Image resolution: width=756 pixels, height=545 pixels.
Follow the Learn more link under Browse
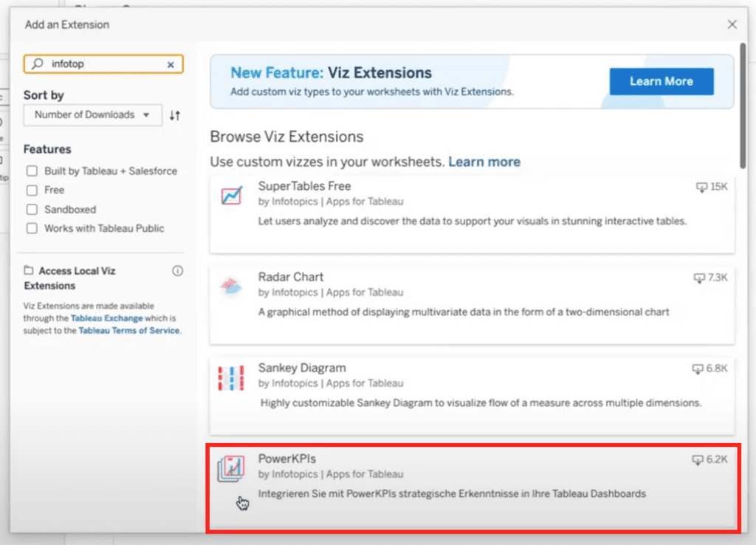point(484,162)
